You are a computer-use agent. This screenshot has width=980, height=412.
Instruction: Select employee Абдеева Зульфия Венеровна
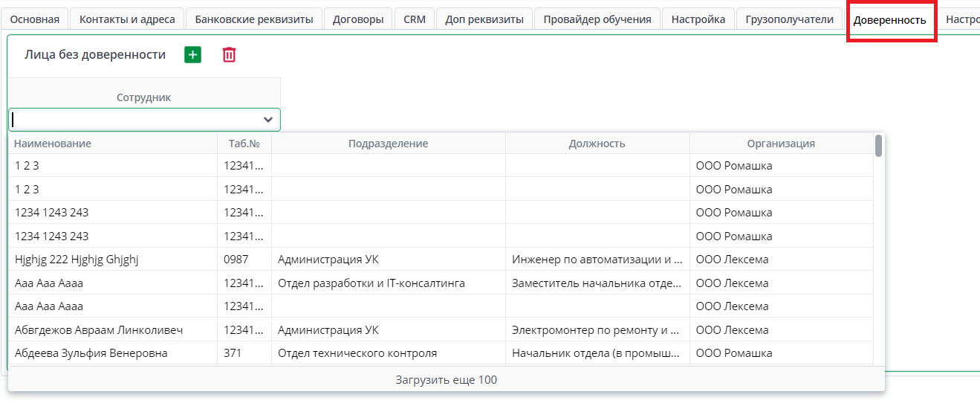coord(91,353)
